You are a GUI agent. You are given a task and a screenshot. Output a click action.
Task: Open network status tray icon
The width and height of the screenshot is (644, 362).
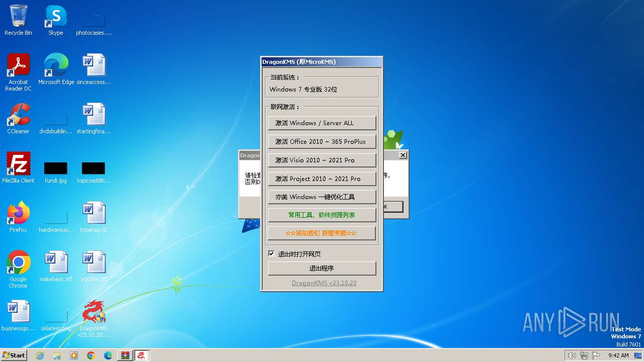click(x=584, y=355)
